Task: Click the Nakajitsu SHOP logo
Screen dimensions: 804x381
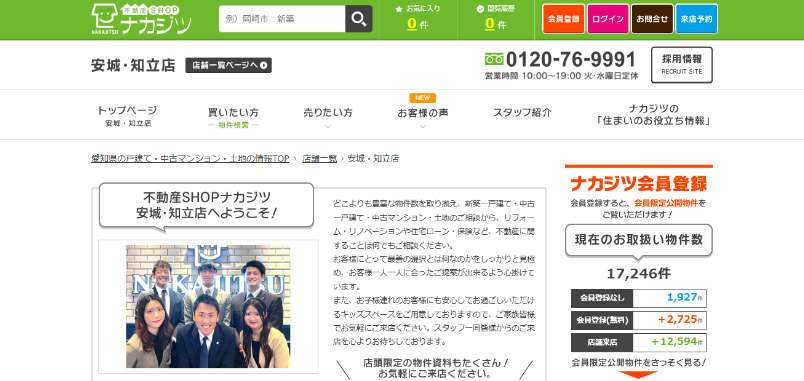Action: pos(142,19)
